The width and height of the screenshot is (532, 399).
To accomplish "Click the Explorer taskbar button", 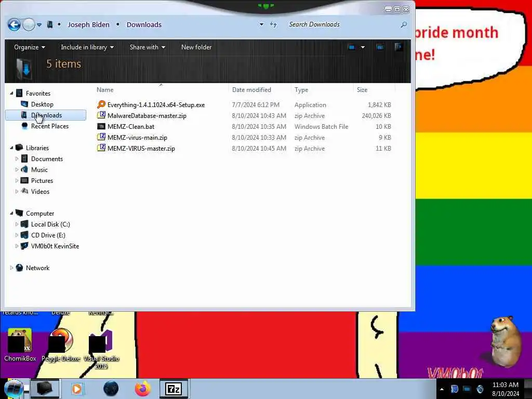I will 45,389.
